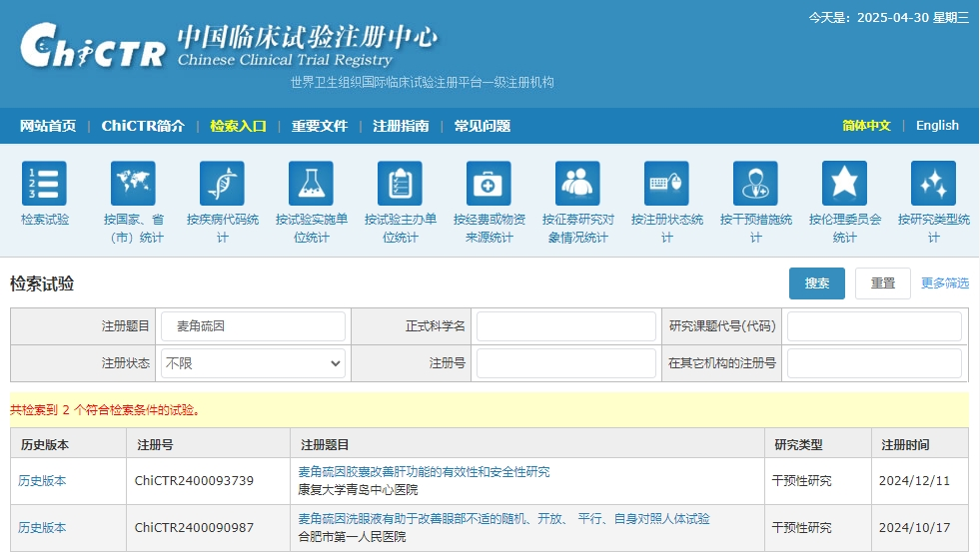Viewport: 980px width, 555px height.
Task: Open the flask implementing unit statistics icon
Action: click(x=311, y=184)
